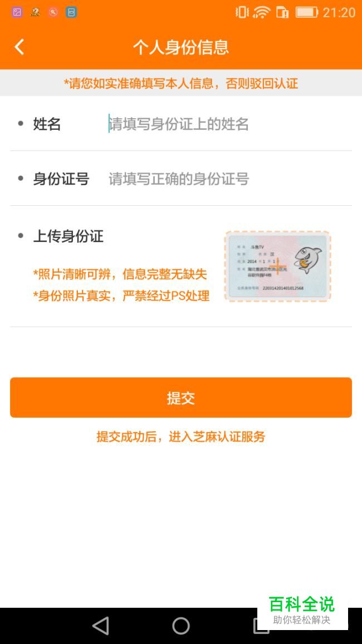This screenshot has width=362, height=644.
Task: Tap the SIM card status icon
Action: coord(282,13)
